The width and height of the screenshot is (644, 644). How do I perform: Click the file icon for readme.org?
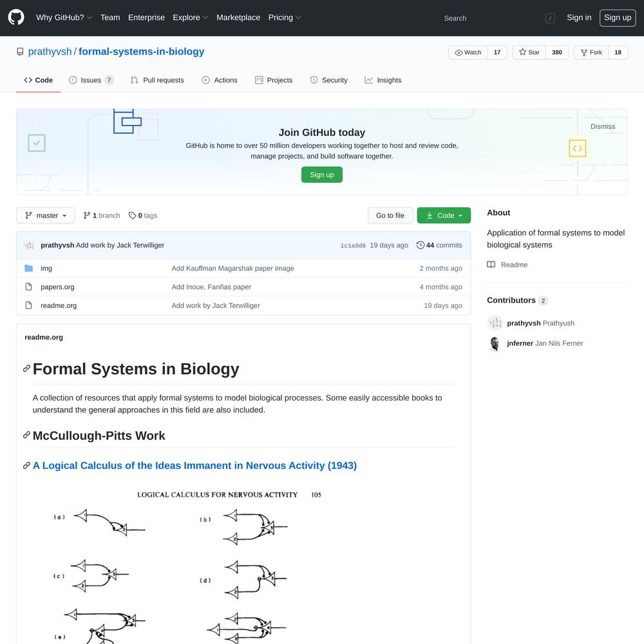click(29, 305)
